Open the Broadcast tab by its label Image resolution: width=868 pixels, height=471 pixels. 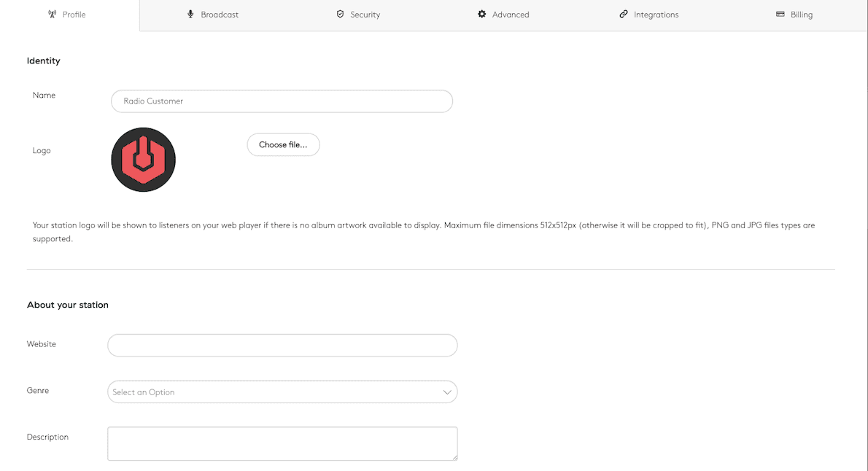point(220,15)
